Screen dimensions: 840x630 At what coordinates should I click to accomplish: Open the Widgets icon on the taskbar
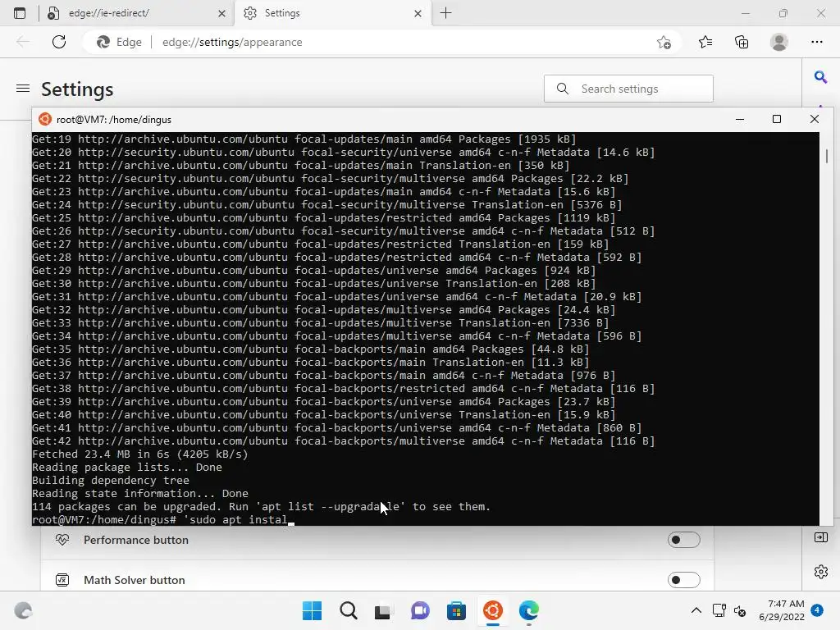pyautogui.click(x=23, y=610)
